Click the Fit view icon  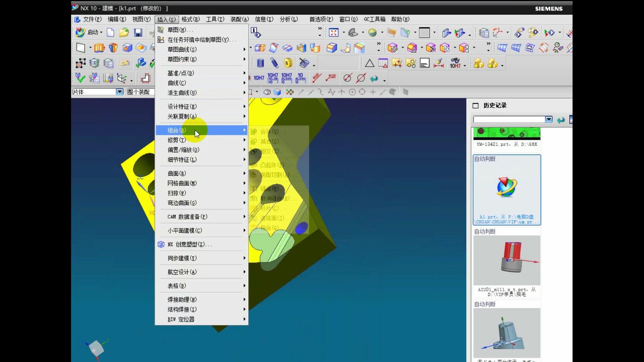pyautogui.click(x=333, y=33)
